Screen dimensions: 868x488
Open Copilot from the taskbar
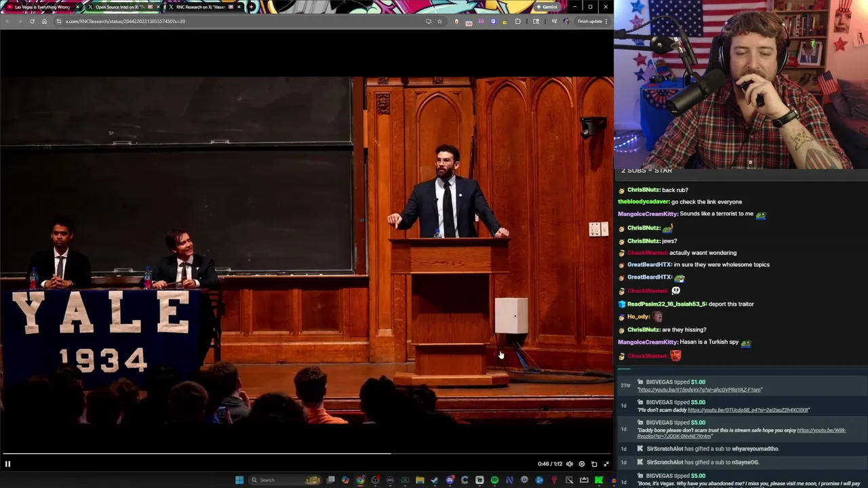pyautogui.click(x=345, y=480)
